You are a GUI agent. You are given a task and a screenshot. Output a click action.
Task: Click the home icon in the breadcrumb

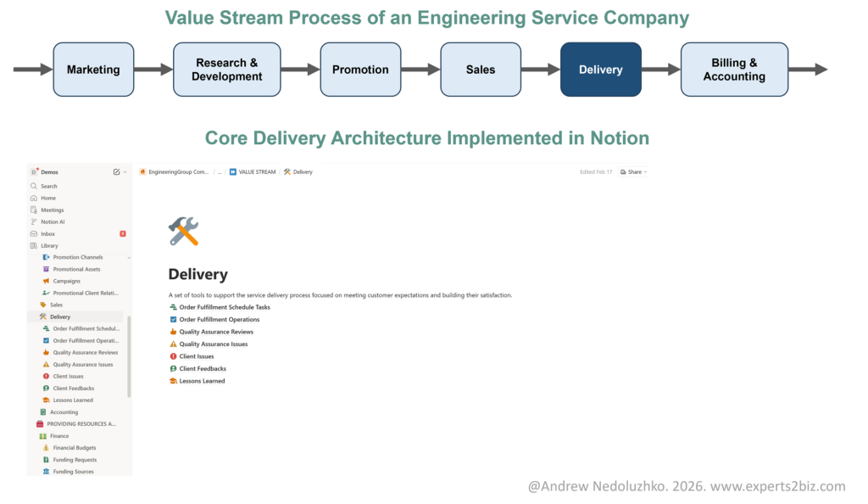coord(143,172)
